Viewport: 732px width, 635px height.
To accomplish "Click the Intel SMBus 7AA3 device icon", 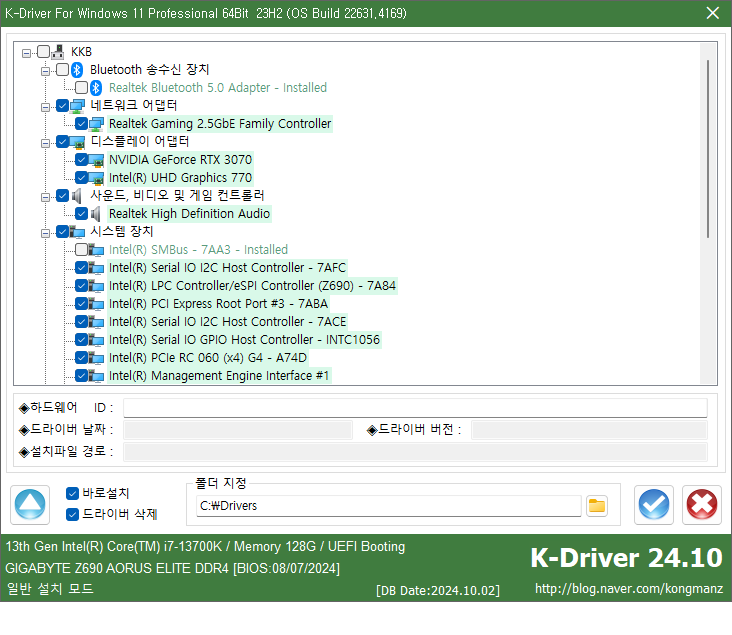I will click(96, 250).
